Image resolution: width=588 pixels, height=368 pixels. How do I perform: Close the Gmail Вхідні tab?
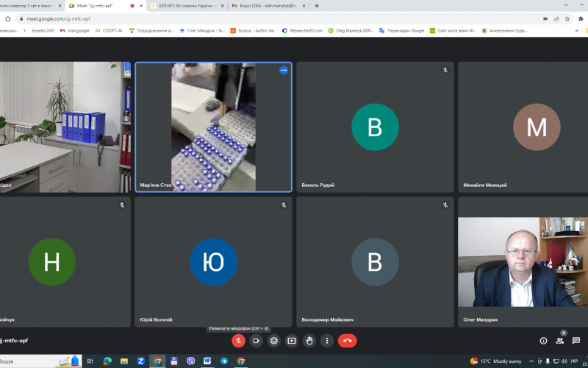coord(304,6)
